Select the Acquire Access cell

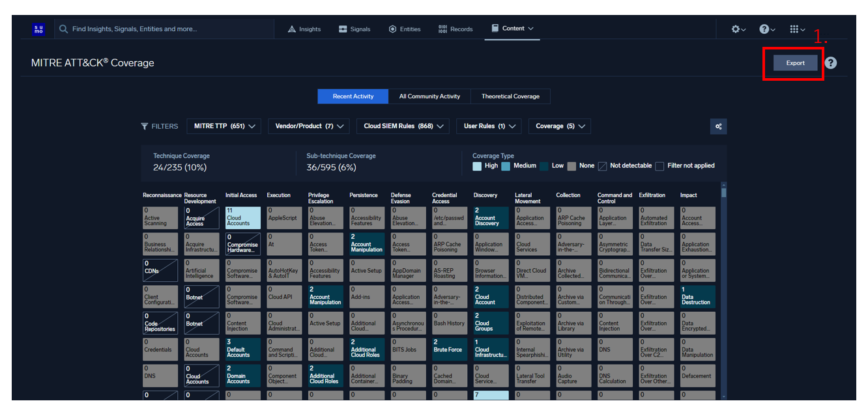point(201,218)
